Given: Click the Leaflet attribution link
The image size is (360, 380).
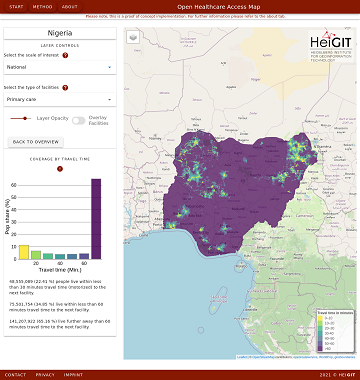Looking at the screenshot, I should (x=242, y=357).
